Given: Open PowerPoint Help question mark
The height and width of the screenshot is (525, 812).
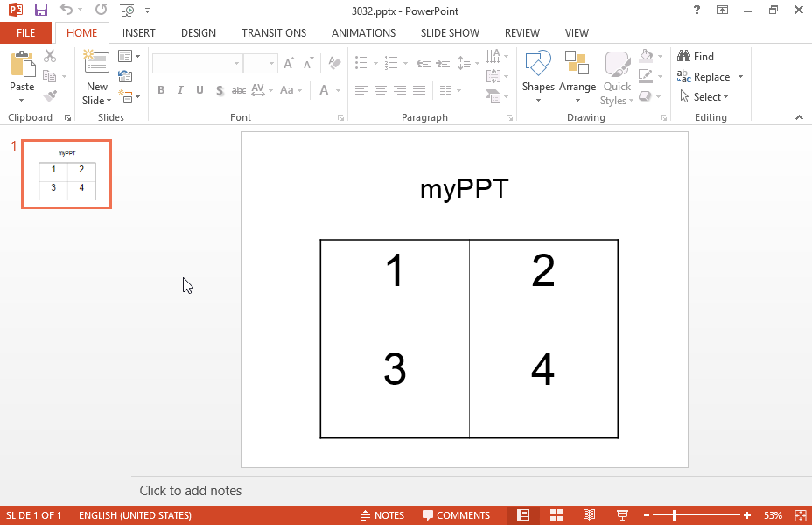Looking at the screenshot, I should [696, 10].
